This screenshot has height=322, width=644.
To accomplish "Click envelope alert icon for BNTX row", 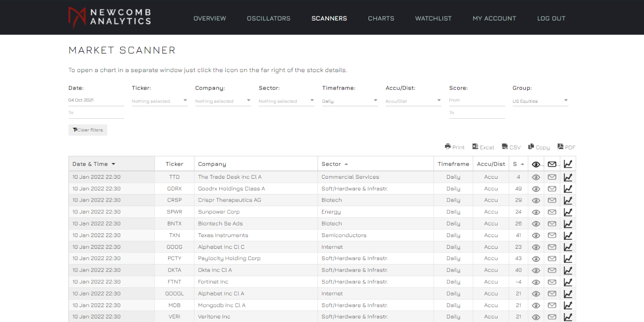I will [x=552, y=224].
